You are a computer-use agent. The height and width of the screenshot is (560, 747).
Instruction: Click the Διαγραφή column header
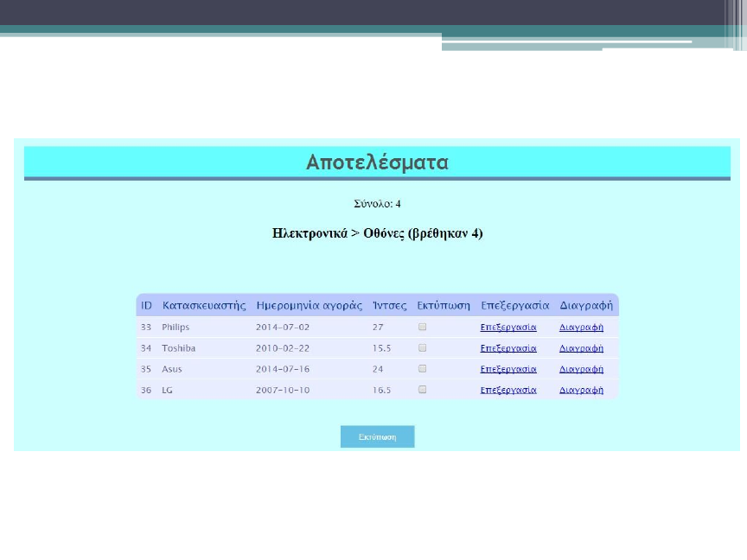(x=586, y=306)
